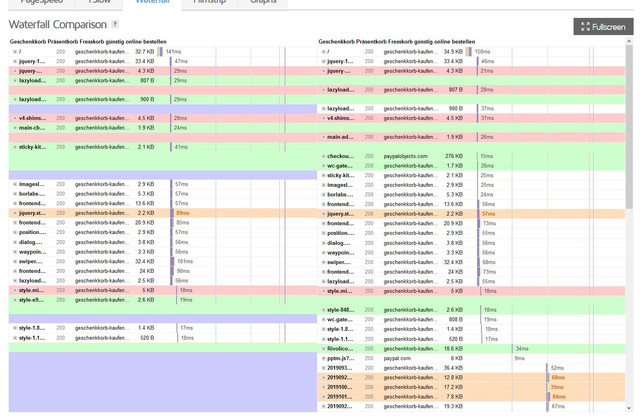Expand the right Rivolico font request row
The width and height of the screenshot is (640, 420).
coord(323,349)
